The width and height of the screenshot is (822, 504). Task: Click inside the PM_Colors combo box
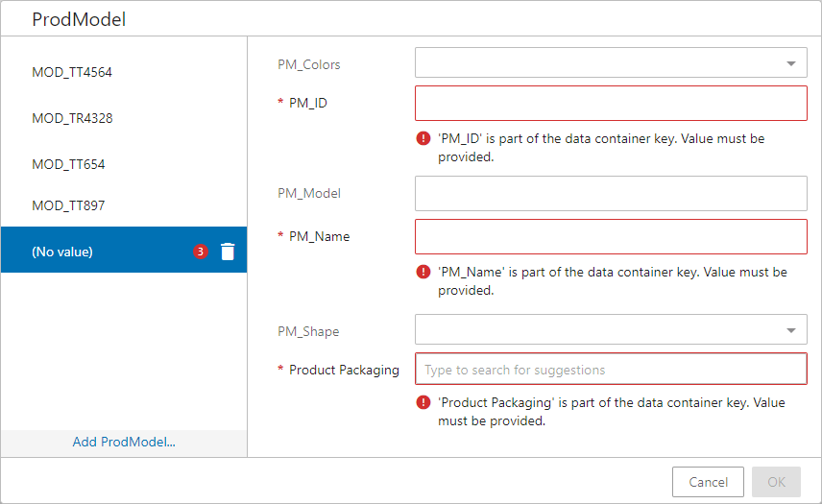(611, 62)
